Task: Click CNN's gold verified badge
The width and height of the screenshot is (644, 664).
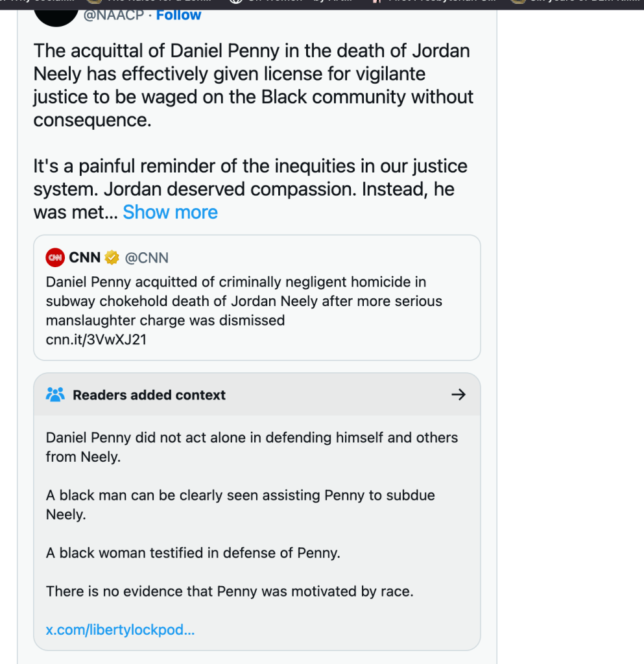Action: click(112, 257)
